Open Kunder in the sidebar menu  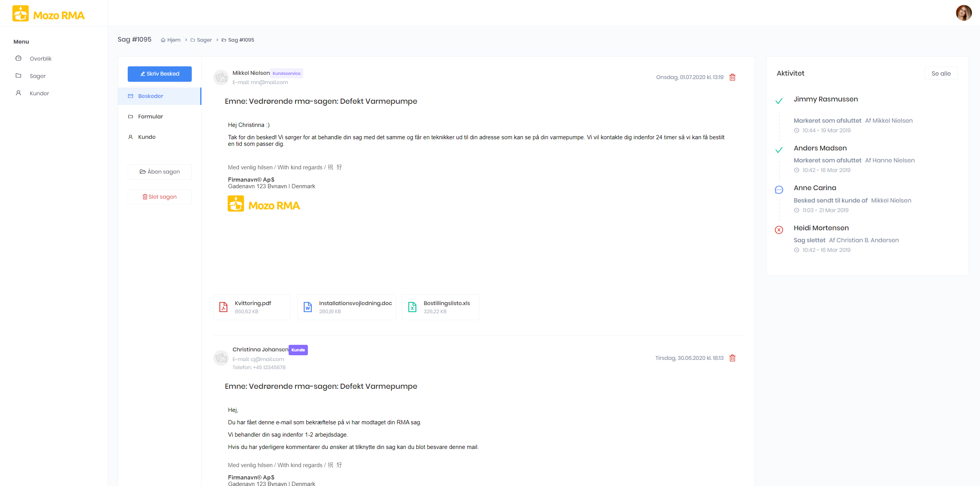tap(39, 93)
